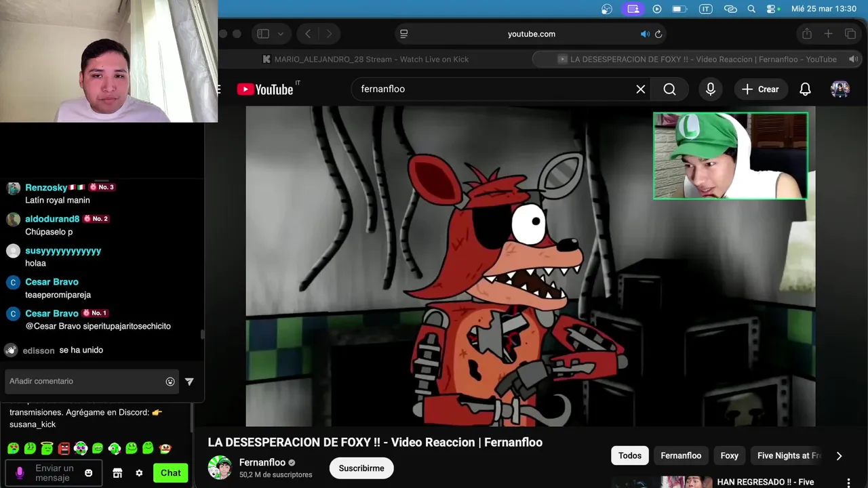Open the Kick chat settings gear

(x=139, y=473)
